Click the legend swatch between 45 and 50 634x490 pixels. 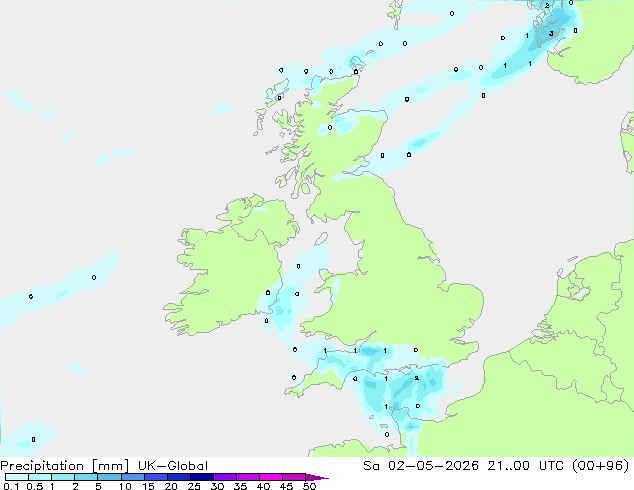[x=294, y=477]
